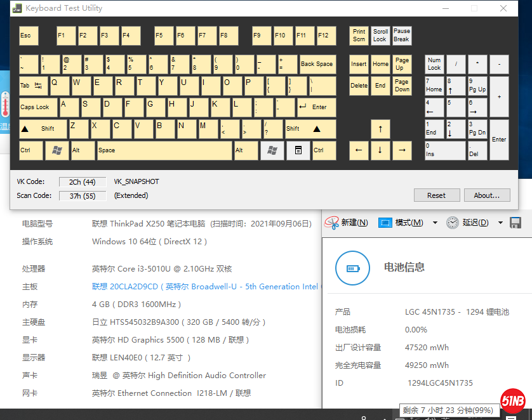The height and width of the screenshot is (420, 532).
Task: Click the Back Space key
Action: (x=318, y=64)
